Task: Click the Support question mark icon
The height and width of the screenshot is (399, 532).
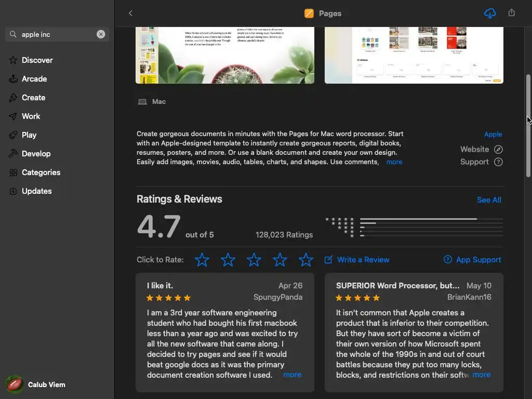Action: point(498,162)
